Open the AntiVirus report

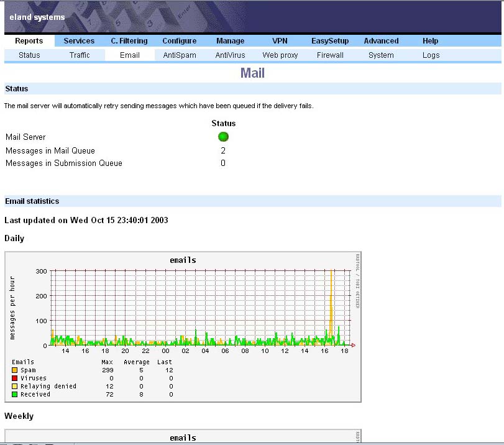coord(230,55)
